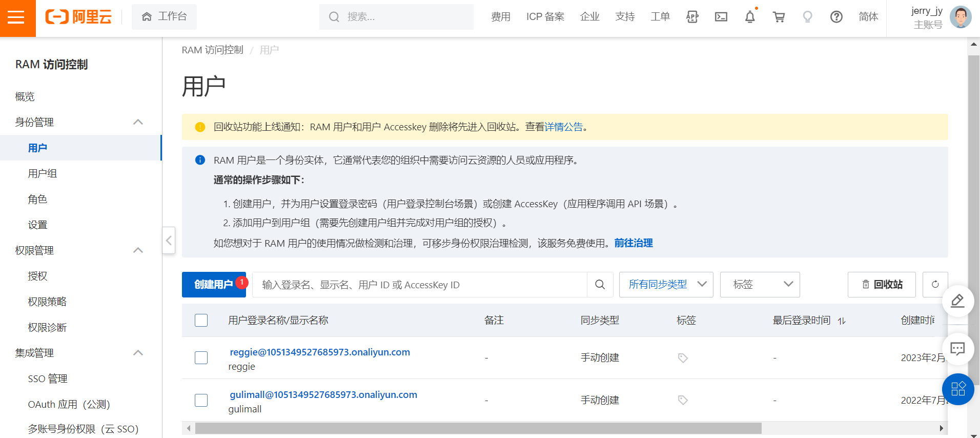Click the Alibaba Cloud logo
Viewport: 980px width, 438px height.
tap(78, 17)
